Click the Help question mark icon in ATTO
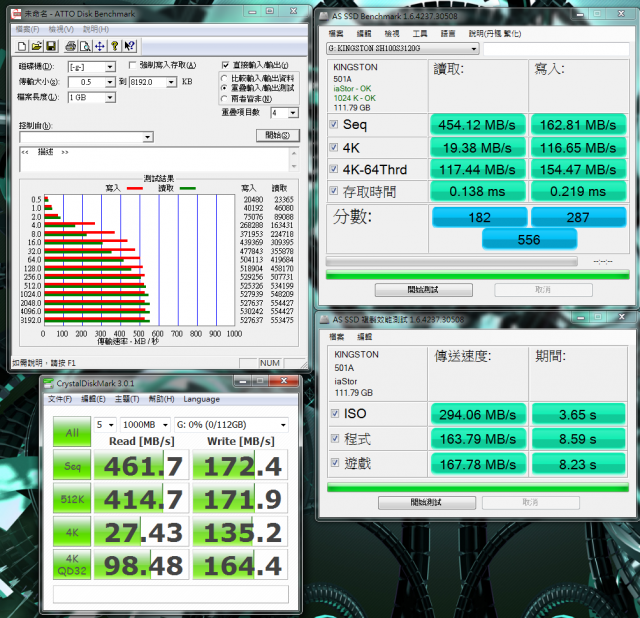Viewport: 640px width, 618px height. [x=115, y=46]
